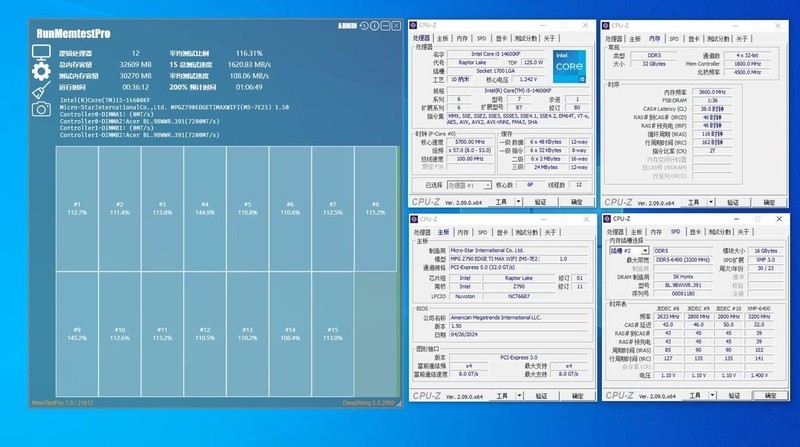Select memtest tile #15 at 113.0%
The image size is (800, 447).
tap(333, 334)
